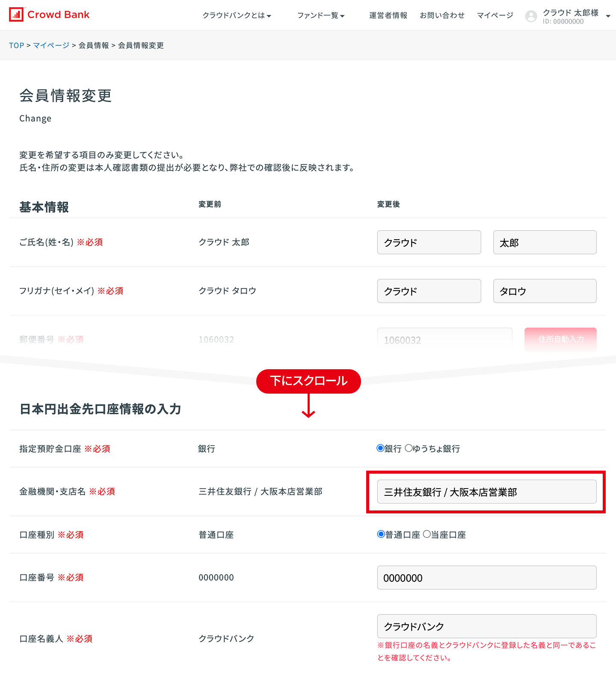Open the クラウドバンクとは dropdown menu

tap(237, 15)
